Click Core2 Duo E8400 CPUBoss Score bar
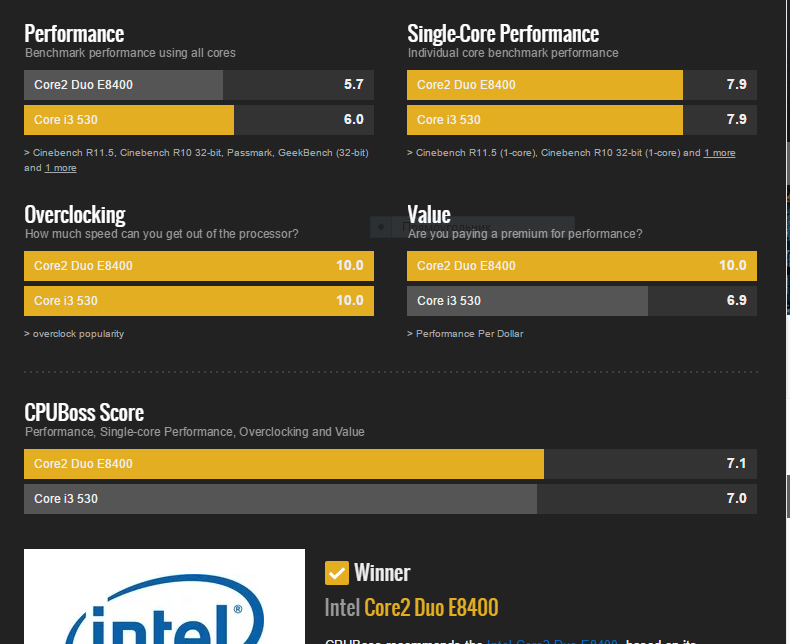The image size is (790, 644). click(390, 464)
